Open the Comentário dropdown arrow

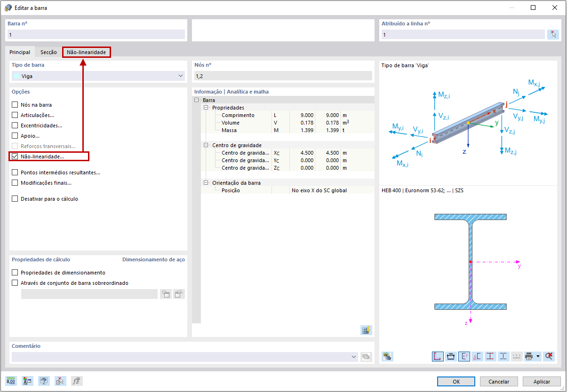tap(354, 357)
